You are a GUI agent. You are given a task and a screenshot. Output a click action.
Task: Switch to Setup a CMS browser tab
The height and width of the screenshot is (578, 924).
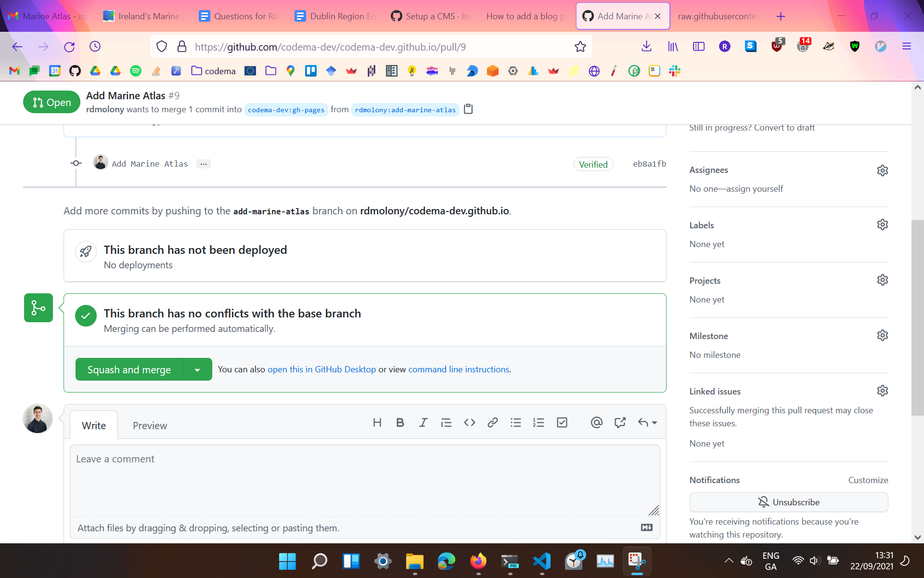[431, 16]
